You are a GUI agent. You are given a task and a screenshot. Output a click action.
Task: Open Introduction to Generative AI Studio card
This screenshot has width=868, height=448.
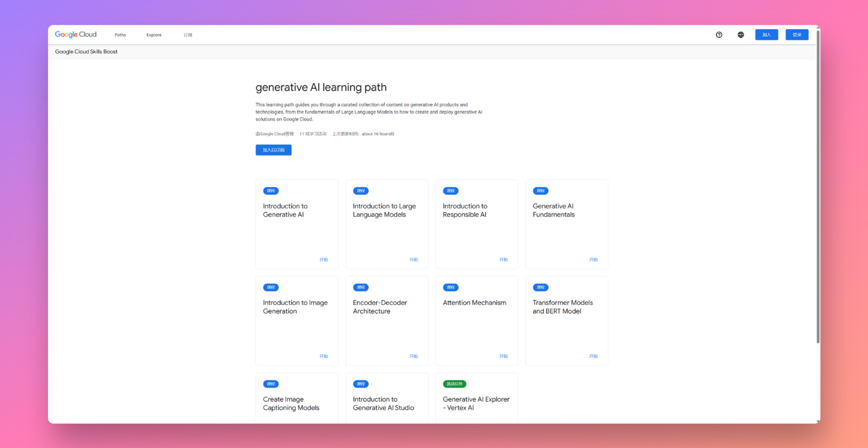387,398
